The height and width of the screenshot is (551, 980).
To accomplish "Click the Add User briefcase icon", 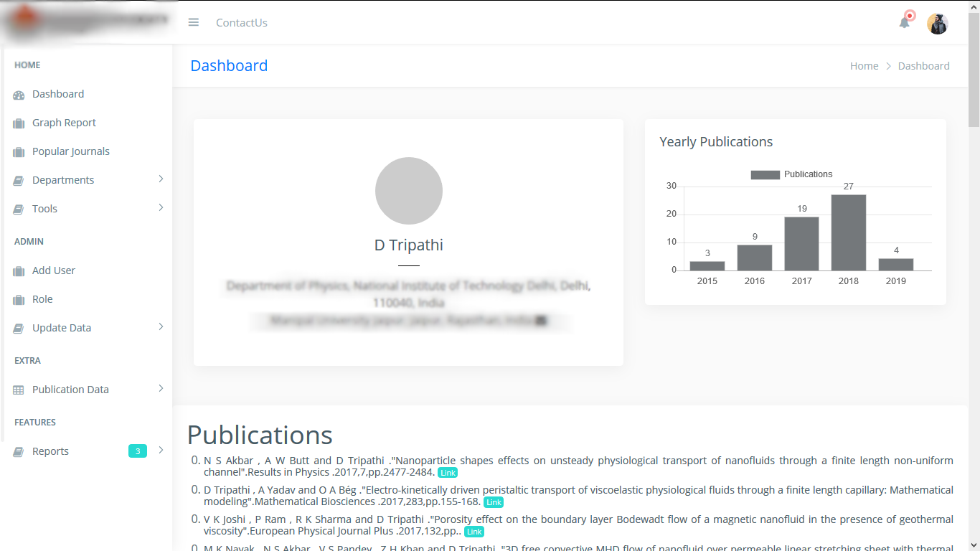I will 19,271.
